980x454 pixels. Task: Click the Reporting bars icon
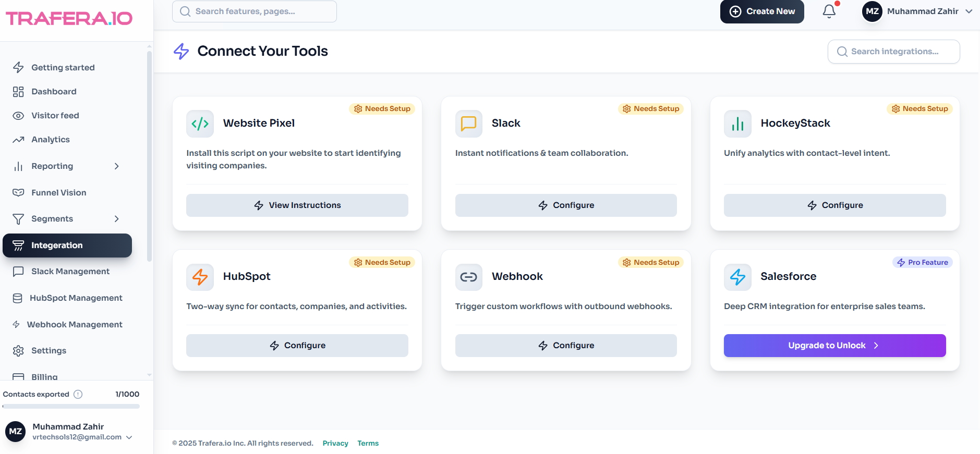coord(18,166)
